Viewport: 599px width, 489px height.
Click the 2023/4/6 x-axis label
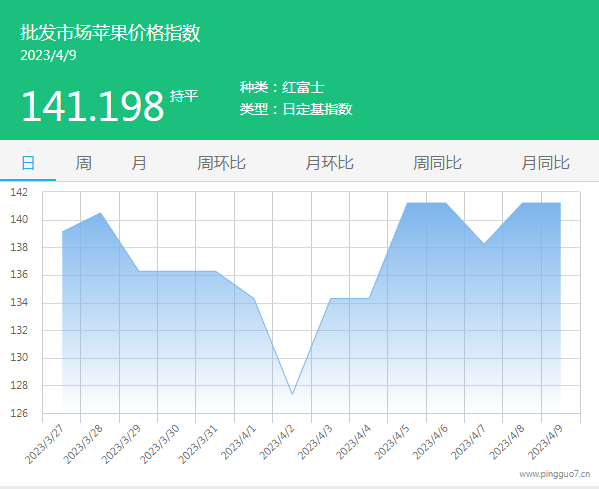coord(430,442)
